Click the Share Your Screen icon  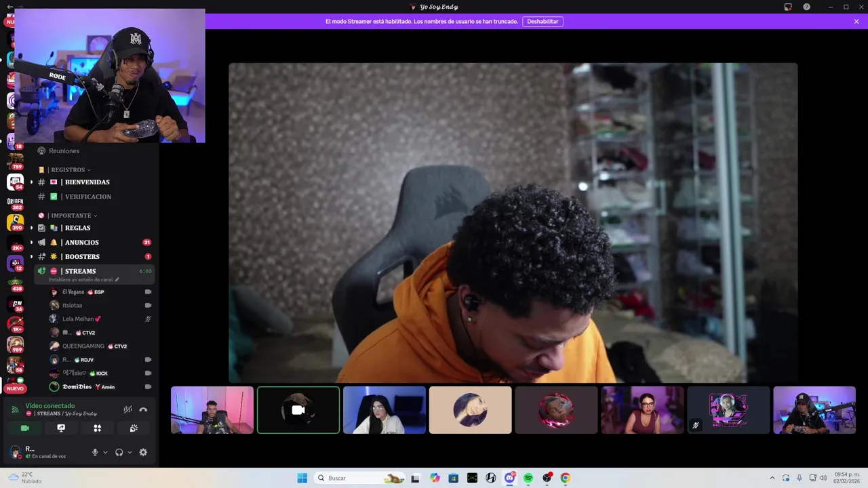(x=61, y=428)
